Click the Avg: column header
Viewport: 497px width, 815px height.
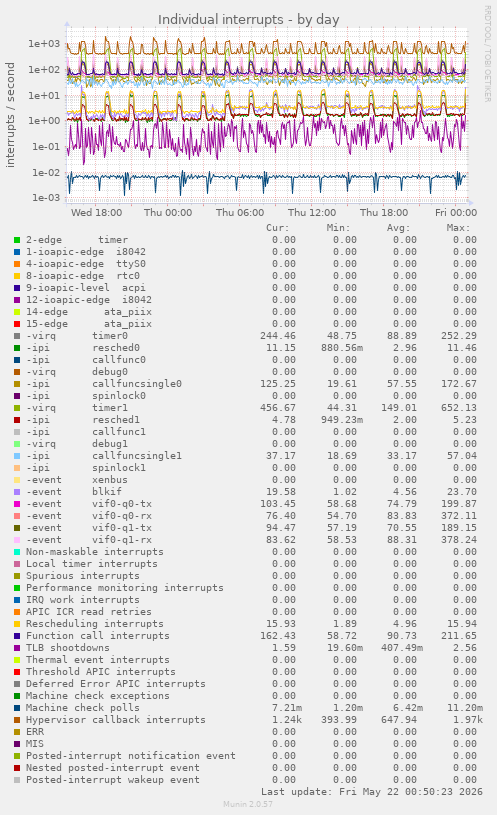(398, 228)
